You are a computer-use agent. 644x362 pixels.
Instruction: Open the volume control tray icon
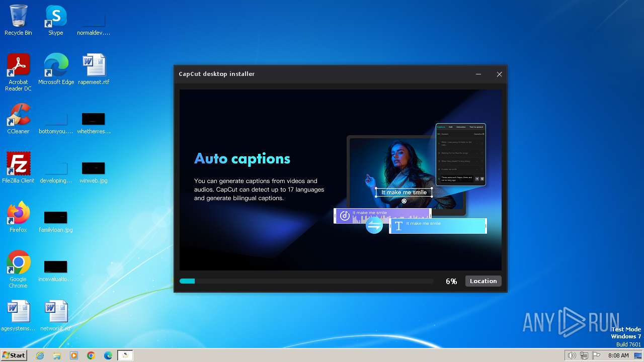(x=572, y=355)
